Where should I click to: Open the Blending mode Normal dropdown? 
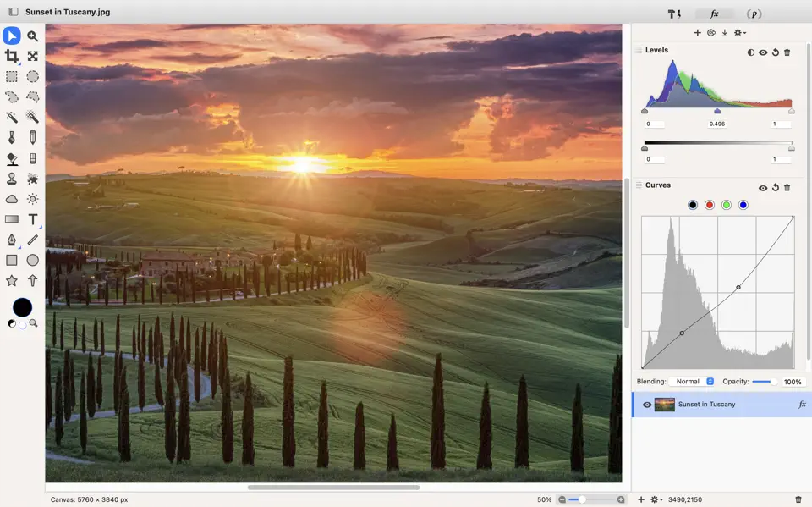point(692,381)
